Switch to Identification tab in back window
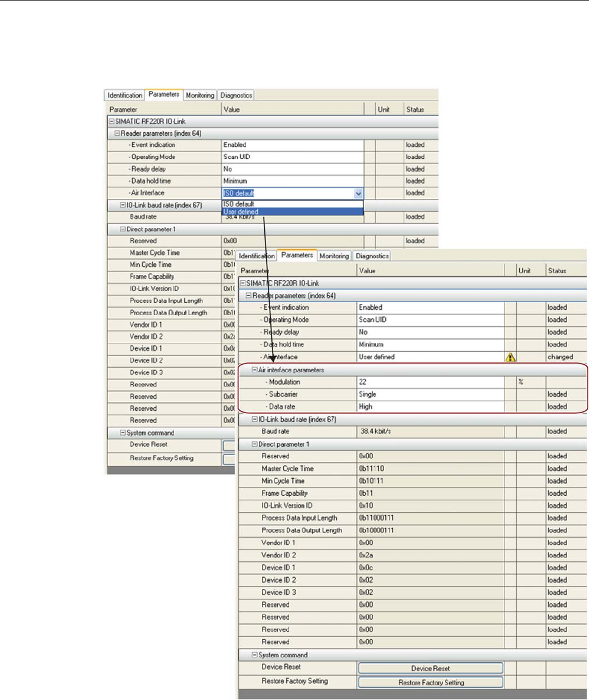590x700 pixels. click(x=124, y=95)
